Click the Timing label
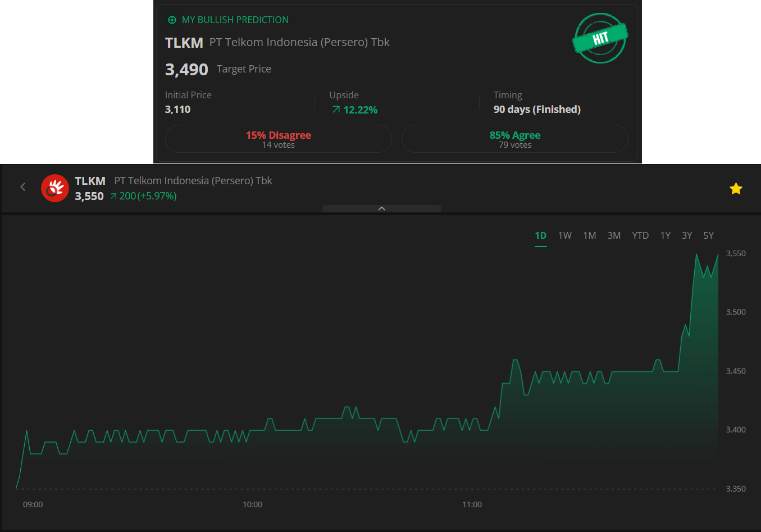This screenshot has height=532, width=761. (x=508, y=96)
